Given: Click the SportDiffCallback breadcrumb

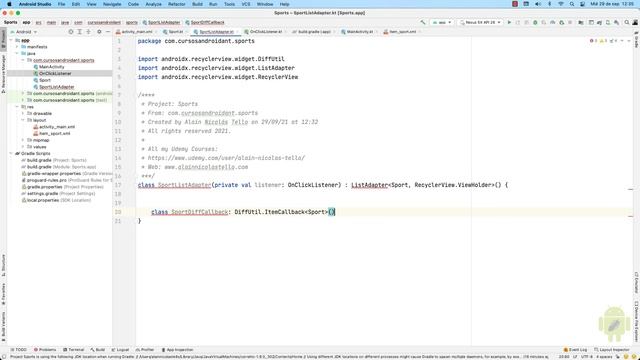Looking at the screenshot, I should click(x=207, y=22).
